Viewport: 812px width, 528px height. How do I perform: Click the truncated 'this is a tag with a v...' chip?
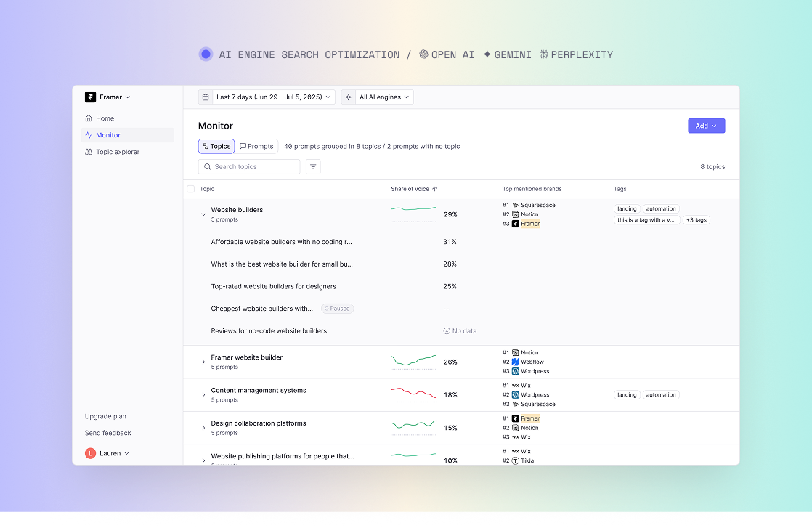click(x=647, y=220)
